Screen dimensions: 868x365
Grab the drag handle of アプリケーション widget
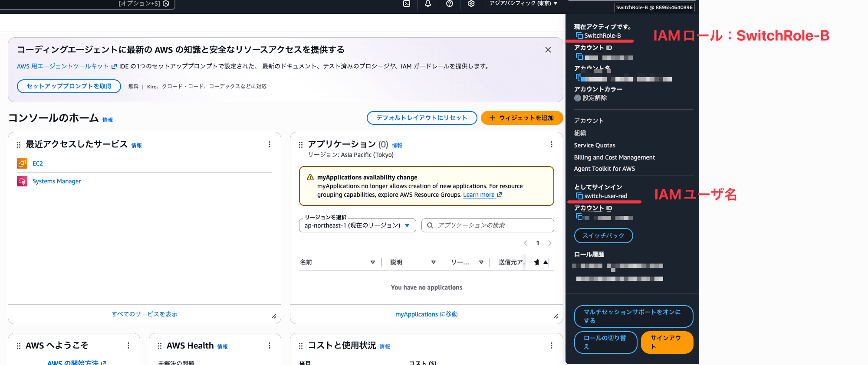click(x=301, y=145)
